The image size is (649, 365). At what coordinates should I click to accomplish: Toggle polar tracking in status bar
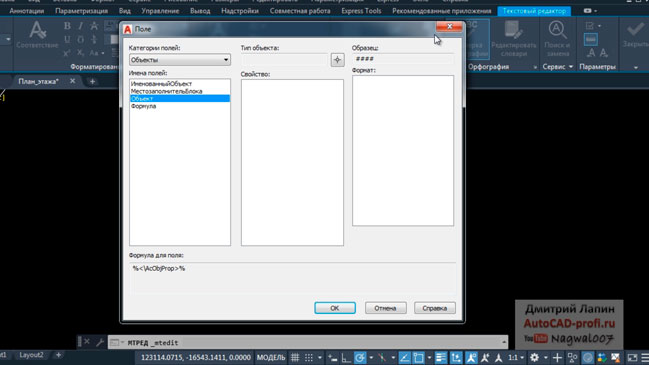pyautogui.click(x=360, y=358)
